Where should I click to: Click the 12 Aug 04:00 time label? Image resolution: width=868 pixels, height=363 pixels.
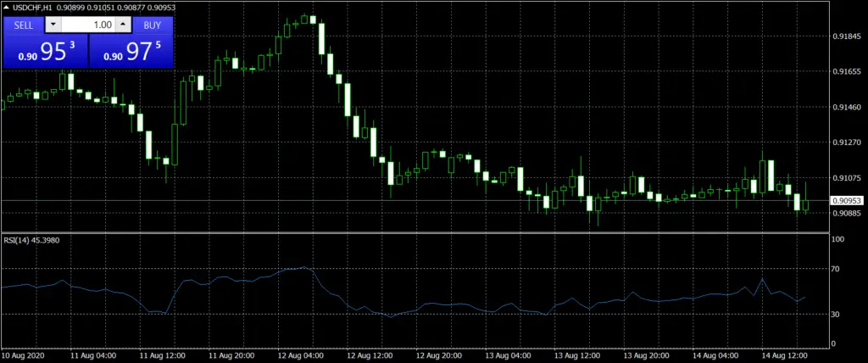tap(300, 355)
